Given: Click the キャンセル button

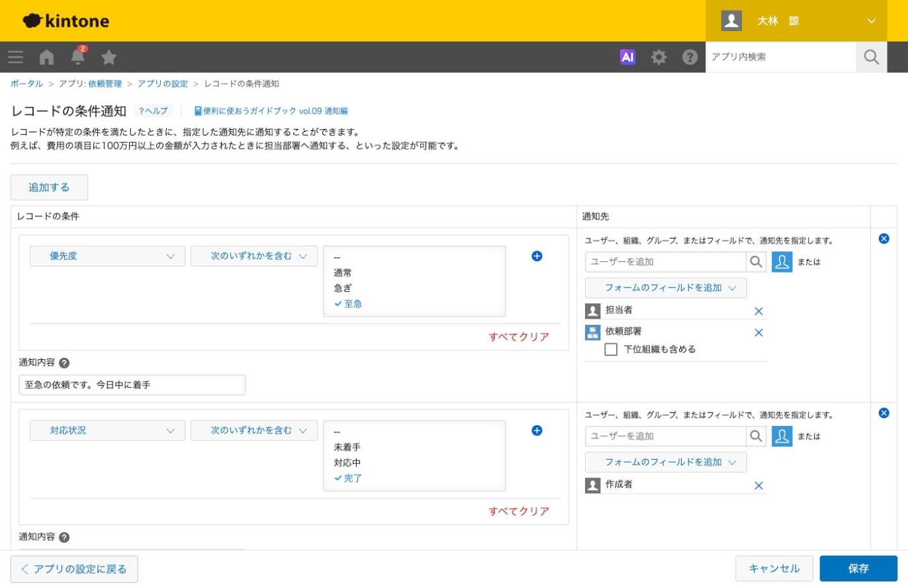Looking at the screenshot, I should [x=774, y=569].
